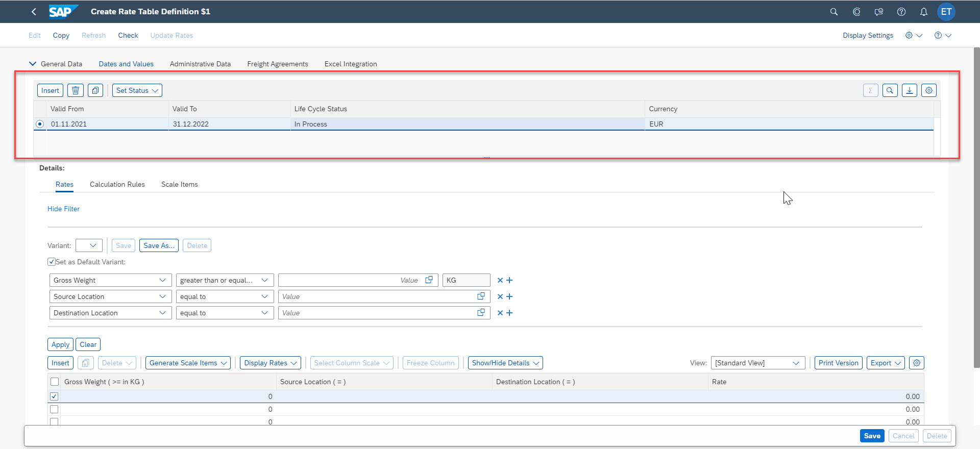Image resolution: width=980 pixels, height=449 pixels.
Task: Open the Standard View dropdown
Action: click(757, 363)
